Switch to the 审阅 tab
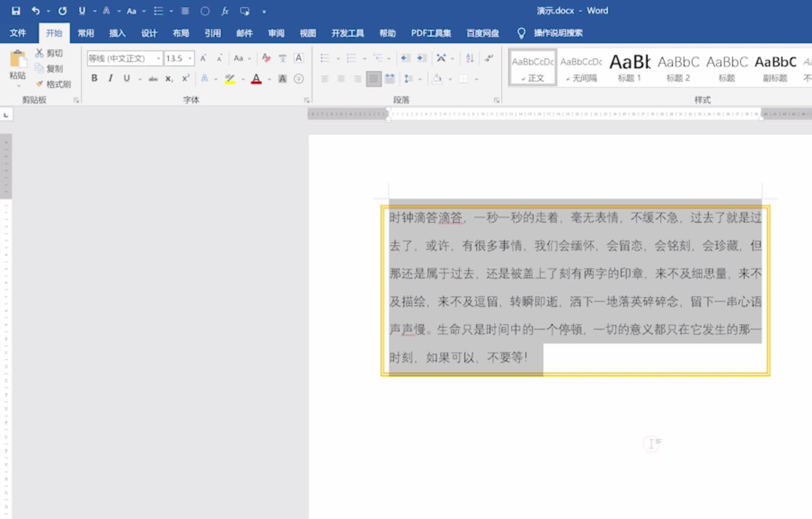Image resolution: width=812 pixels, height=519 pixels. click(276, 33)
